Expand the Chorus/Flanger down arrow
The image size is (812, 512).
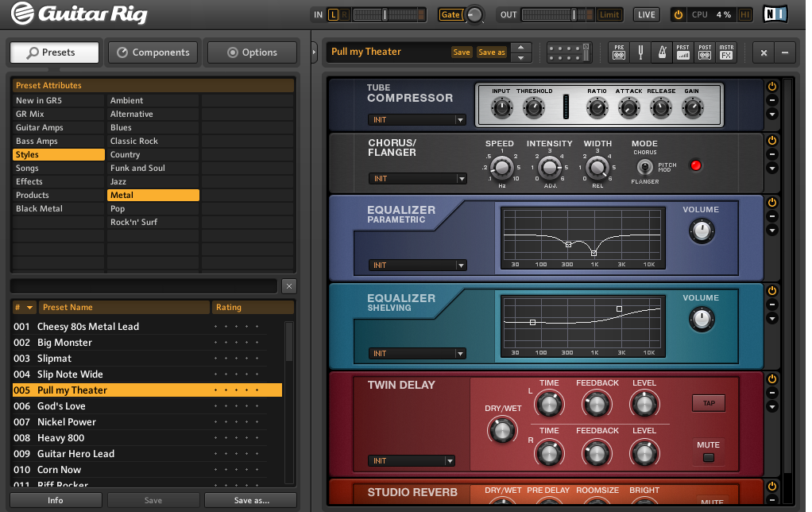click(x=771, y=168)
